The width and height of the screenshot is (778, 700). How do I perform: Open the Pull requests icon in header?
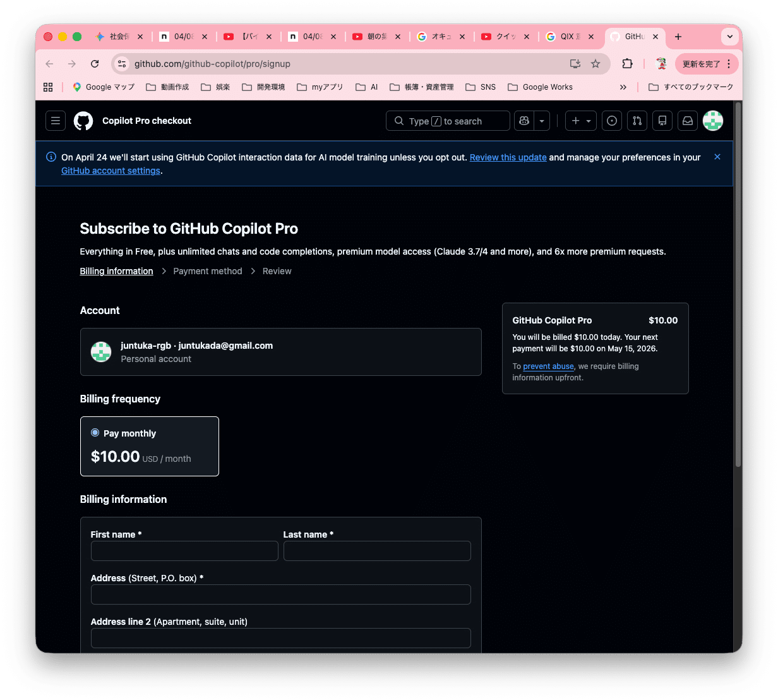[x=637, y=121]
